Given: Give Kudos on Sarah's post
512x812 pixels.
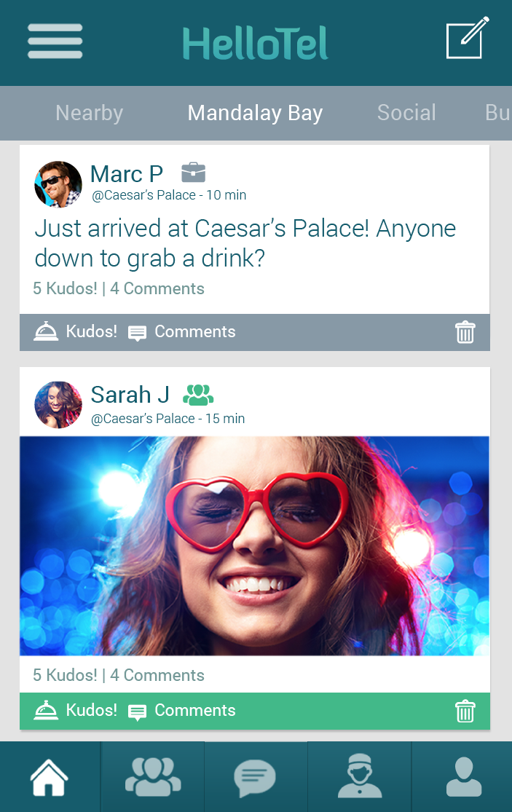Looking at the screenshot, I should click(x=75, y=711).
